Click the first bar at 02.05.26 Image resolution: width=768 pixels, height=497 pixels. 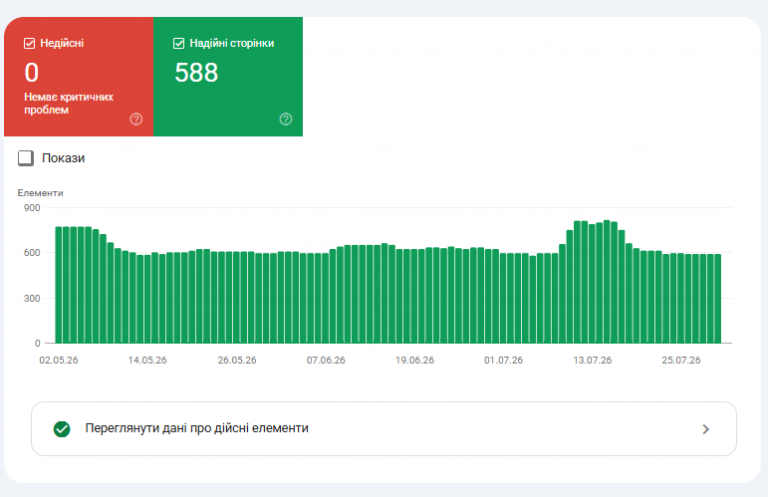[x=59, y=285]
